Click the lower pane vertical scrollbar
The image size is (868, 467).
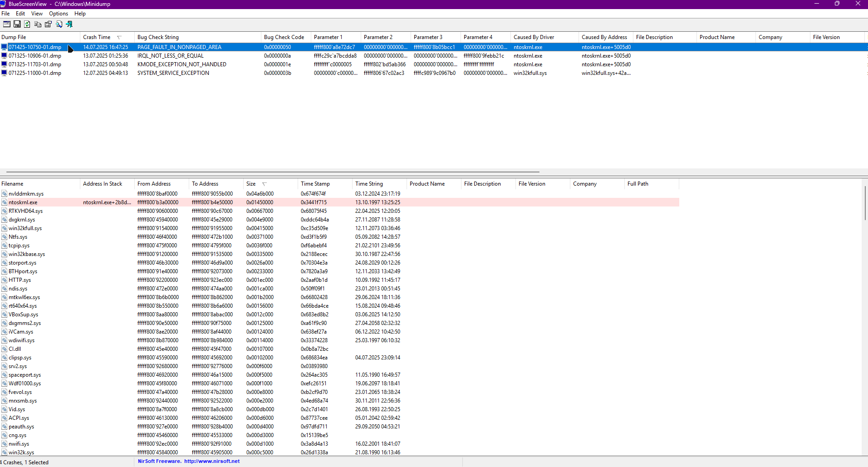click(865, 203)
